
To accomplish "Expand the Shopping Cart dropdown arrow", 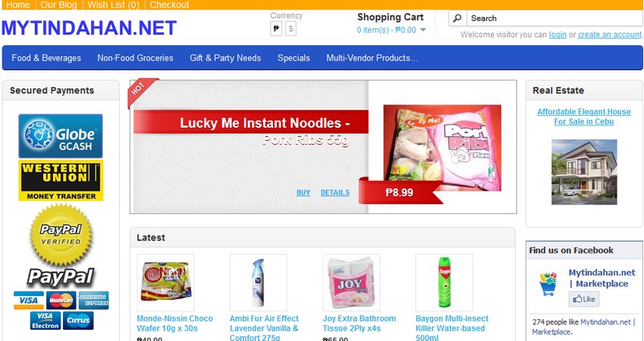I will (423, 30).
